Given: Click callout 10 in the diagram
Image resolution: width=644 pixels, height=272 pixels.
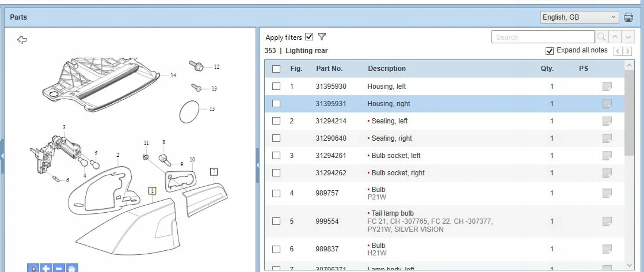Looking at the screenshot, I should [192, 159].
